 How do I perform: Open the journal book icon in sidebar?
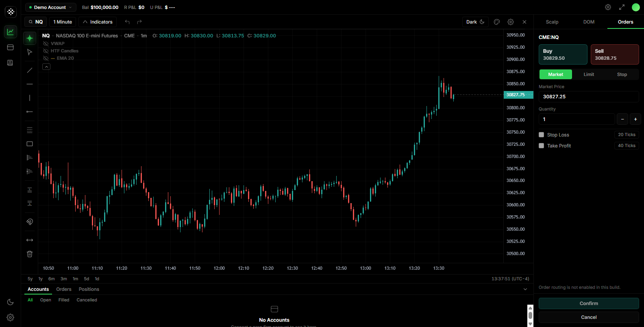(11, 63)
